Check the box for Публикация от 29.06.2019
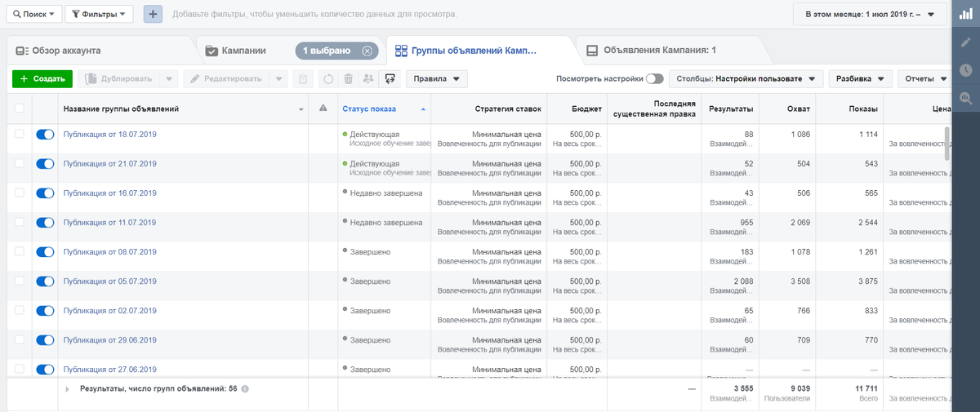The height and width of the screenshot is (412, 980). [19, 340]
